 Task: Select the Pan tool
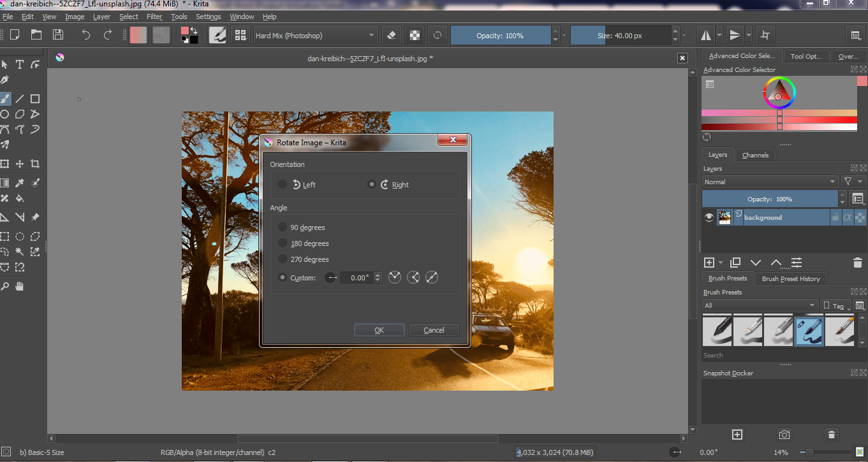pos(21,285)
